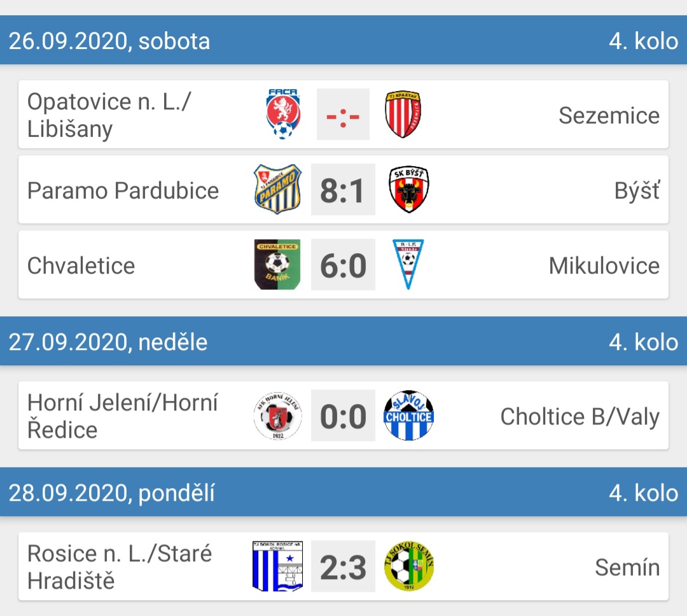The height and width of the screenshot is (616, 687).
Task: Open the Spartak Sezemice club crest
Action: click(x=403, y=115)
